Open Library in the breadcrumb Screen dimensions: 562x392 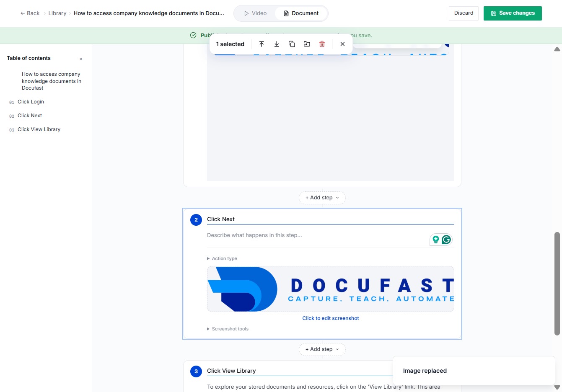57,13
